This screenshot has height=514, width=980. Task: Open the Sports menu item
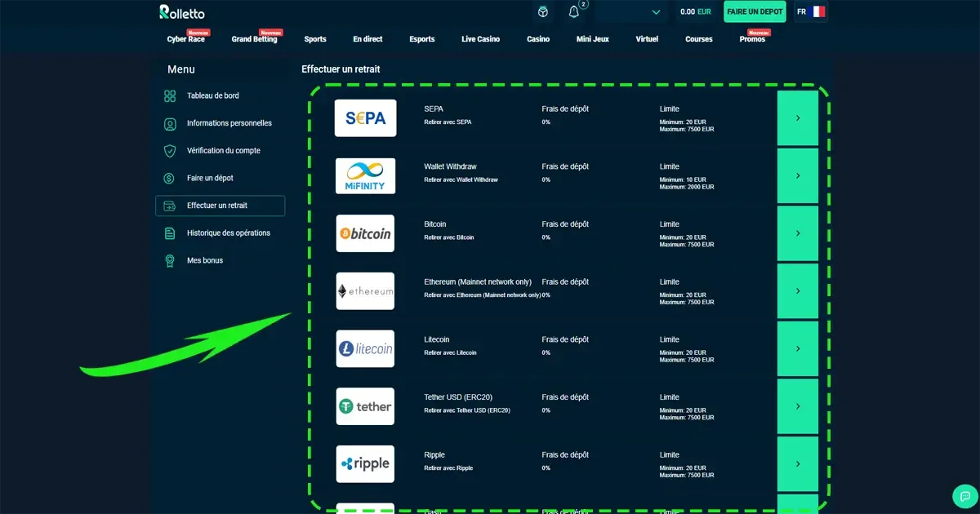pos(315,39)
